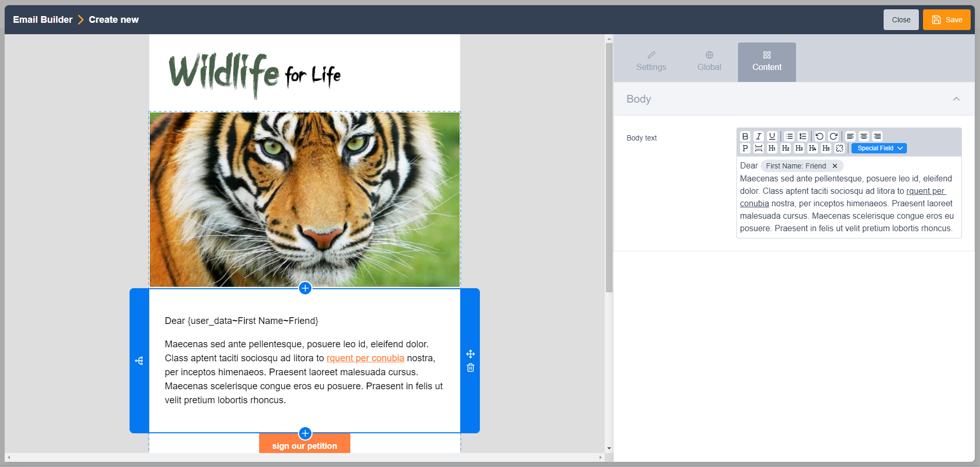Add a block below the tiger image
The height and width of the screenshot is (467, 980).
305,288
